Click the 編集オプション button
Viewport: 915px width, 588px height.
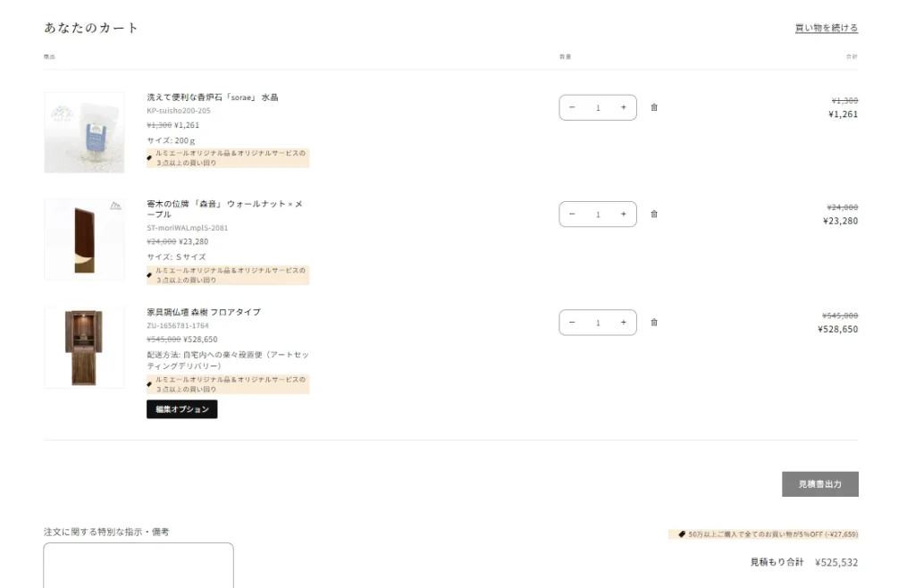click(x=181, y=409)
